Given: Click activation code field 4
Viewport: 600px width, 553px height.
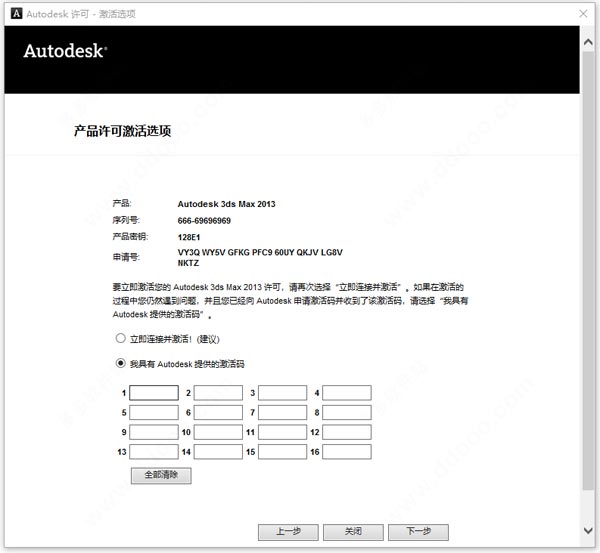Looking at the screenshot, I should 347,393.
